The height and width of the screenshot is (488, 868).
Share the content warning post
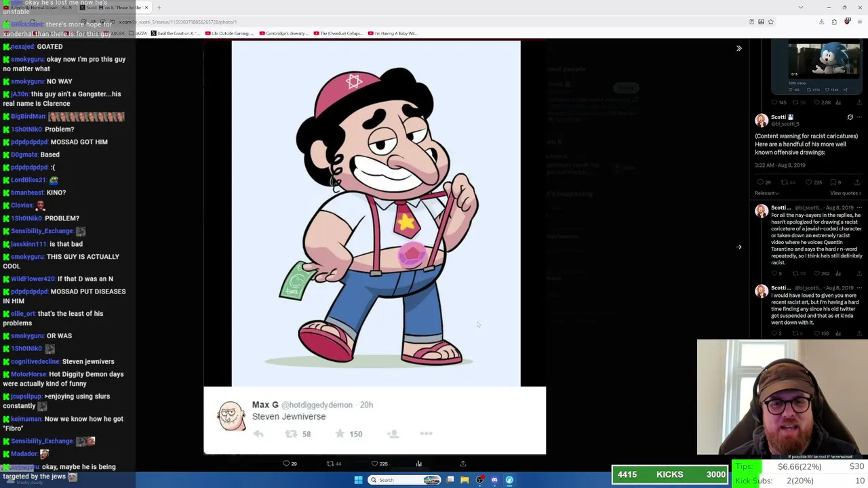(x=857, y=182)
